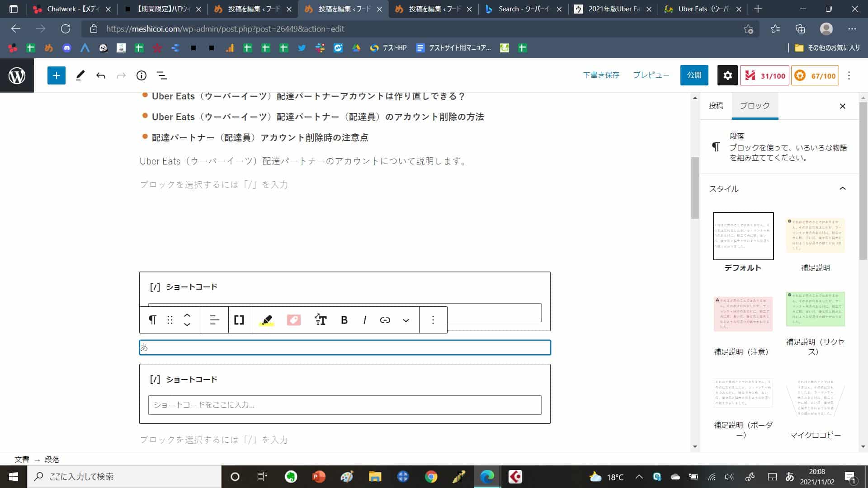The height and width of the screenshot is (488, 868).
Task: Switch to the 2021年版Uber Ea browser tab
Action: coord(614,9)
